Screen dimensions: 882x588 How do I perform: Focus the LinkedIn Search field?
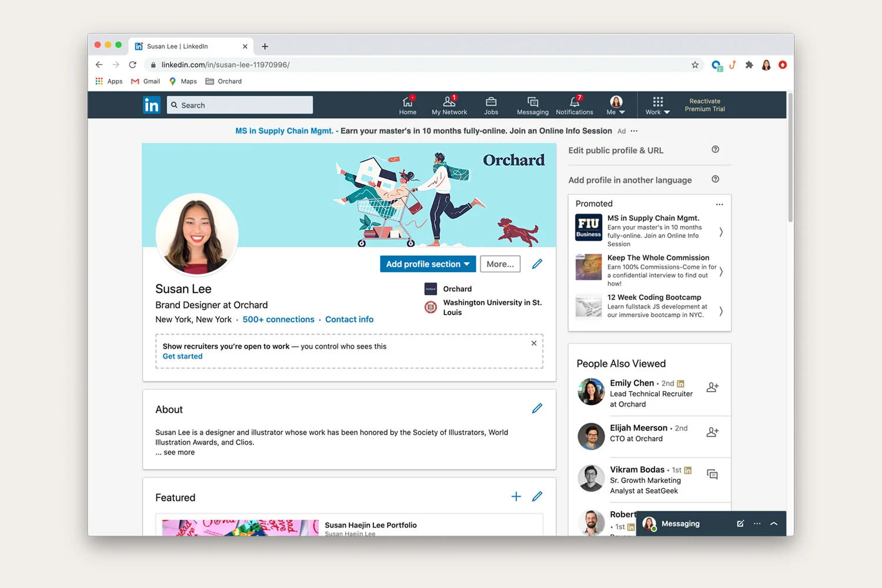click(240, 105)
